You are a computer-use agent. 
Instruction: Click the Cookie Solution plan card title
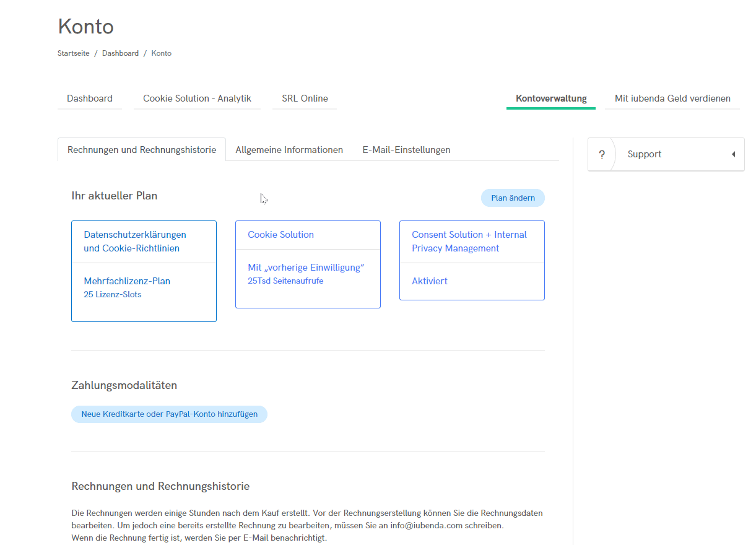pyautogui.click(x=280, y=235)
